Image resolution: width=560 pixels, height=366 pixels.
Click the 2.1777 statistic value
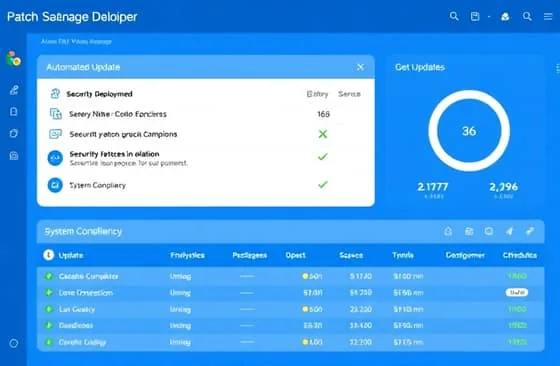click(433, 187)
